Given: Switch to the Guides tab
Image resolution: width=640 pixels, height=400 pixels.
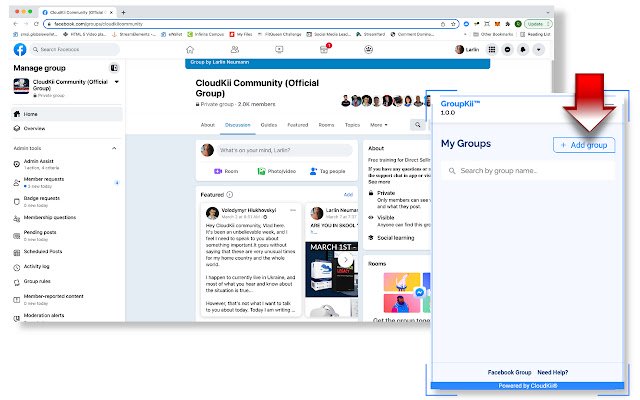Looking at the screenshot, I should pyautogui.click(x=269, y=125).
